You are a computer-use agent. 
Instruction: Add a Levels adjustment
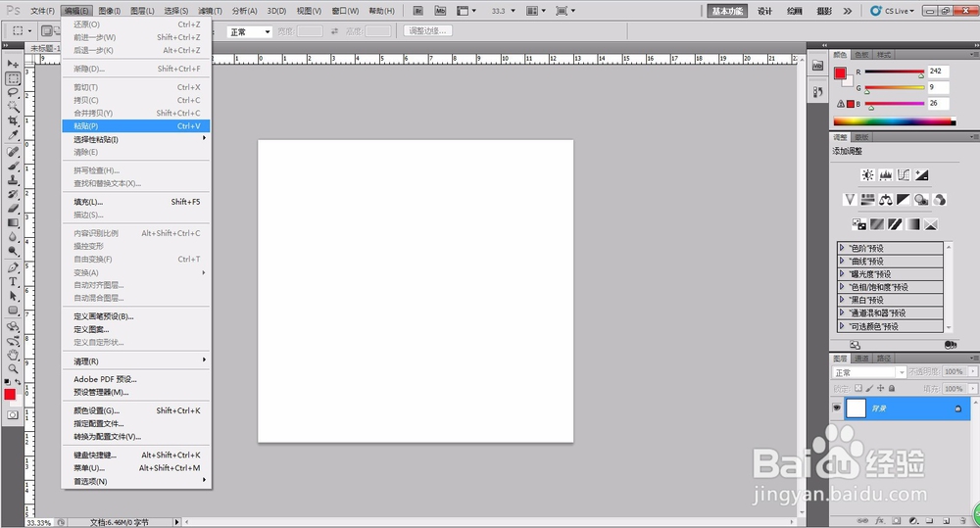[886, 175]
